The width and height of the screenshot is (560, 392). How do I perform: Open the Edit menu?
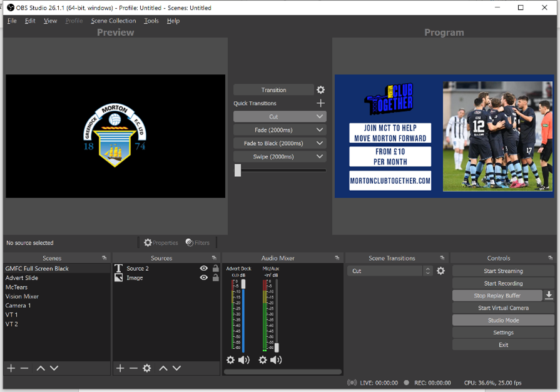tap(30, 21)
